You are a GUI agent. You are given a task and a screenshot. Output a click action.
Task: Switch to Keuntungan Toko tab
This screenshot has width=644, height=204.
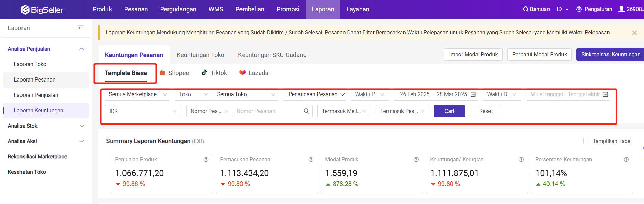[200, 55]
